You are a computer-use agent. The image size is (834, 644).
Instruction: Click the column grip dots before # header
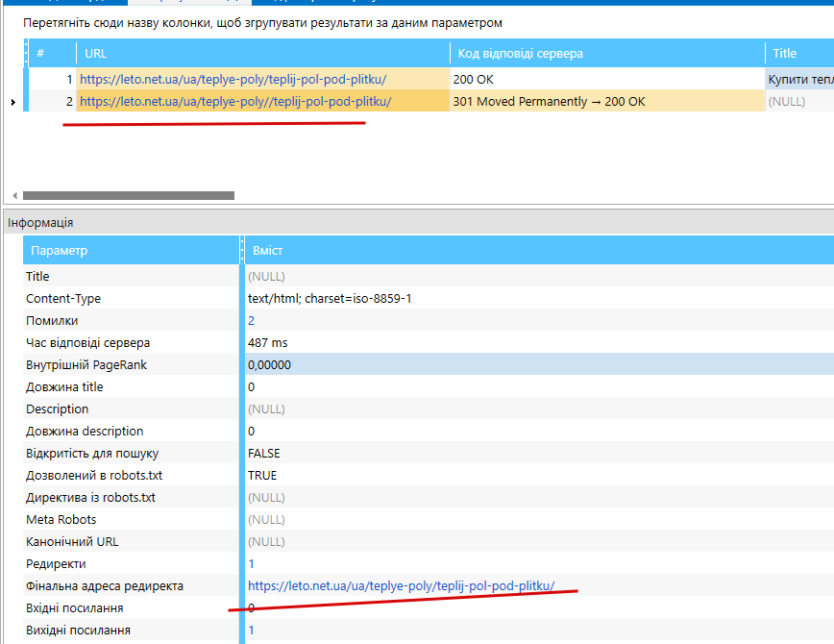tap(26, 53)
